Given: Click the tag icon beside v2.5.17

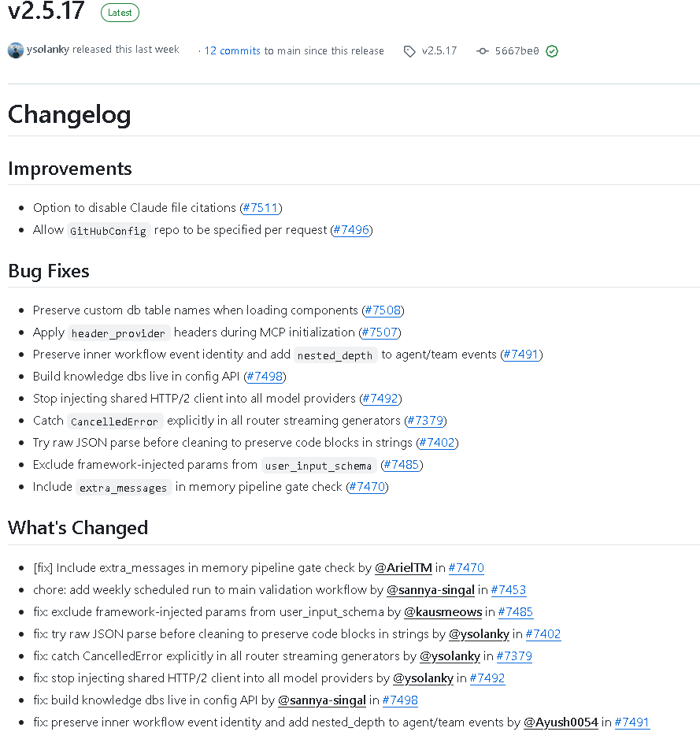Looking at the screenshot, I should pos(409,50).
